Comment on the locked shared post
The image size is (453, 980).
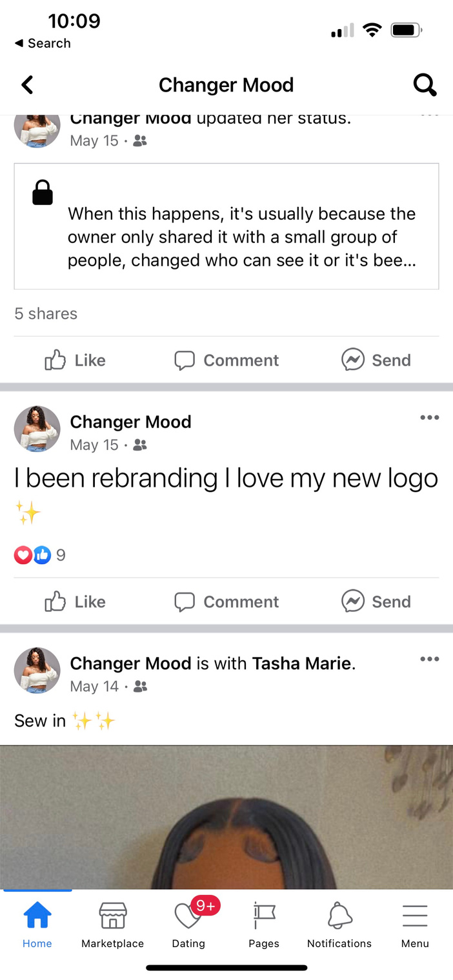226,360
